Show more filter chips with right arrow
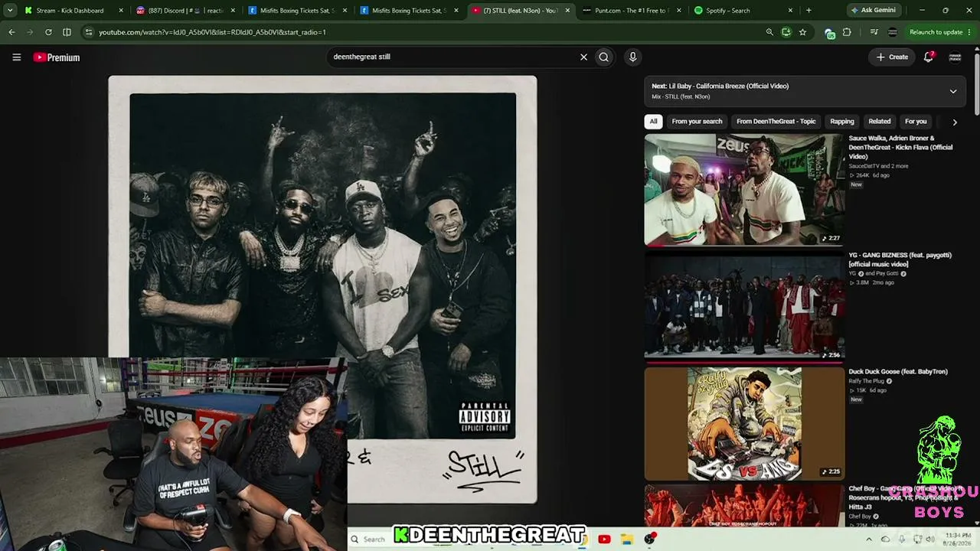Image resolution: width=980 pixels, height=551 pixels. click(954, 122)
